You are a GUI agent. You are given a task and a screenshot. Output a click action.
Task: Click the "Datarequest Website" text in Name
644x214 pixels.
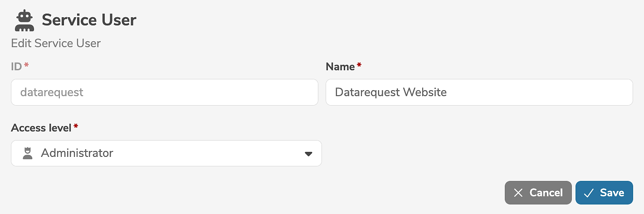[391, 92]
